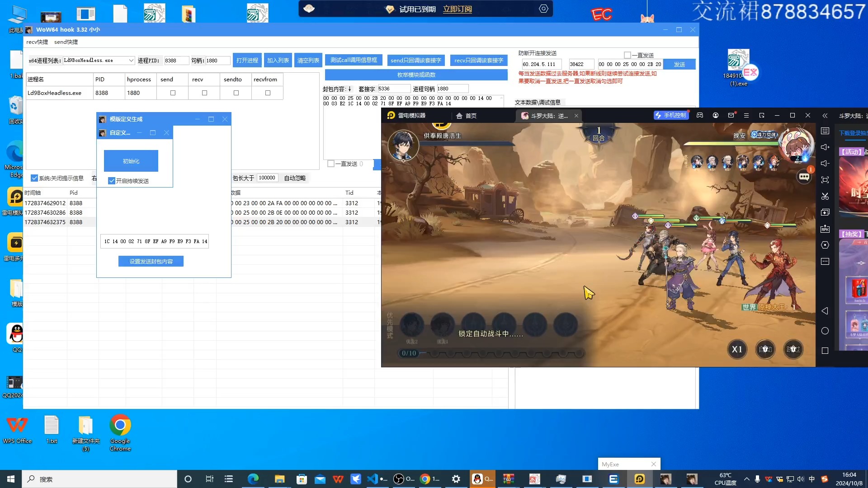
Task: Lower emulator volume with speaker-minus icon
Action: [x=825, y=163]
